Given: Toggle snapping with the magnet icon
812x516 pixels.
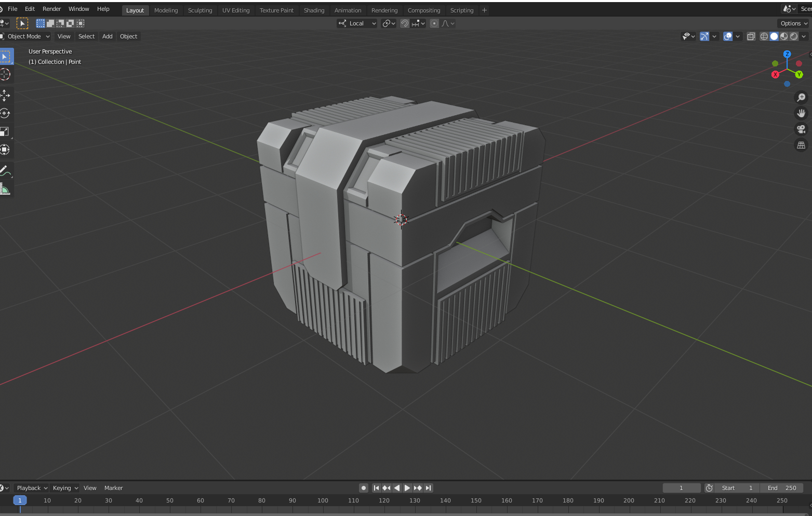Looking at the screenshot, I should click(405, 23).
